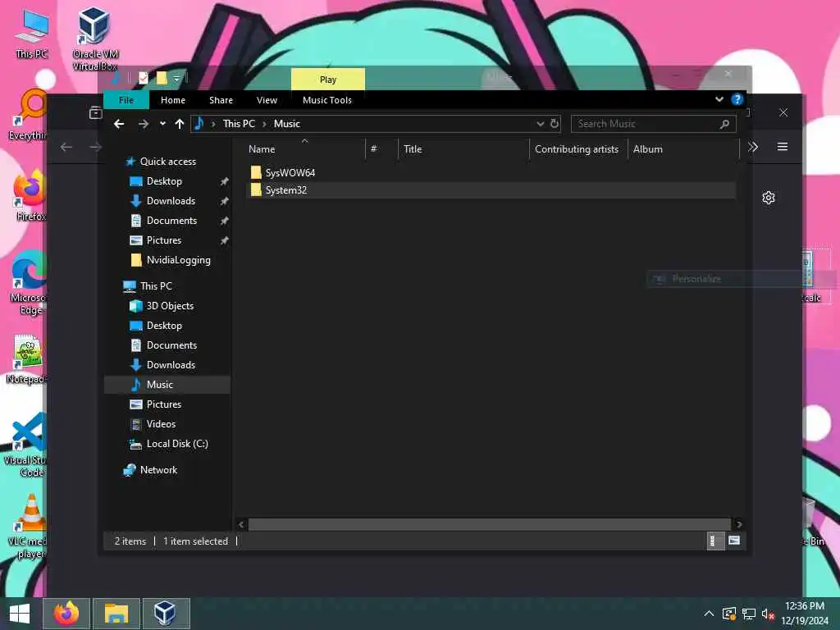Open Pictures under This PC
This screenshot has width=840, height=630.
pos(164,404)
